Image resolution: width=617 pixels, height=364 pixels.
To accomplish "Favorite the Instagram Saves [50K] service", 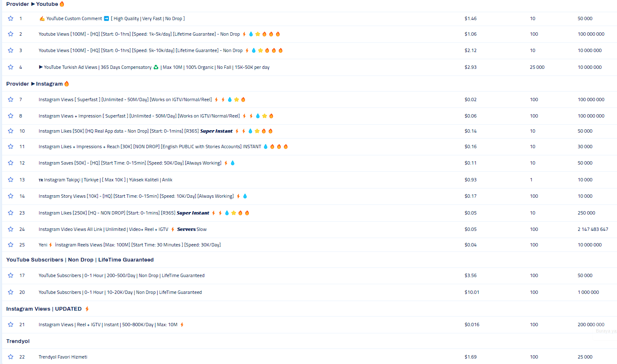I will coord(11,163).
